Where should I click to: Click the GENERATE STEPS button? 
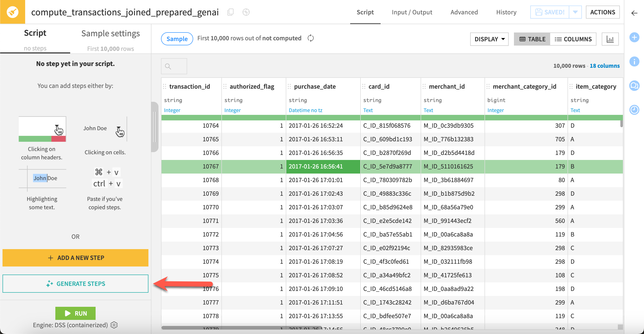click(75, 284)
